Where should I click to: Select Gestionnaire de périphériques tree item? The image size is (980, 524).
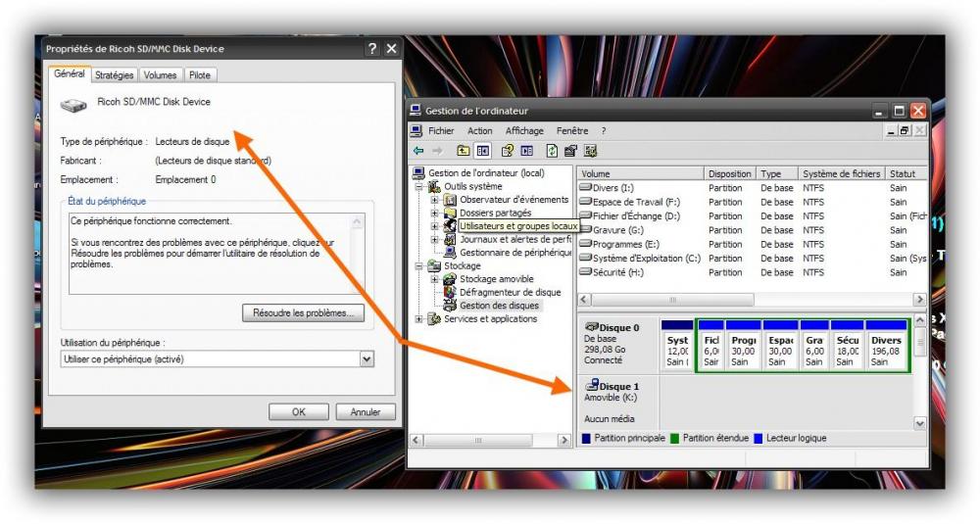514,252
